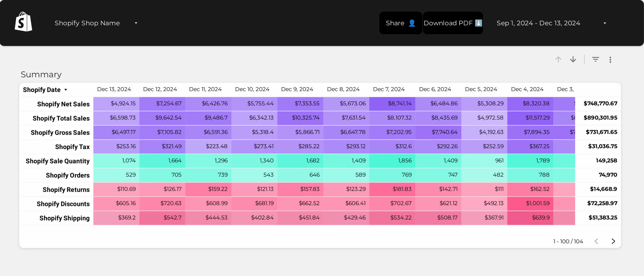The width and height of the screenshot is (644, 276).
Task: Click the Dec 4 Shopify Discounts cell
Action: click(x=538, y=203)
